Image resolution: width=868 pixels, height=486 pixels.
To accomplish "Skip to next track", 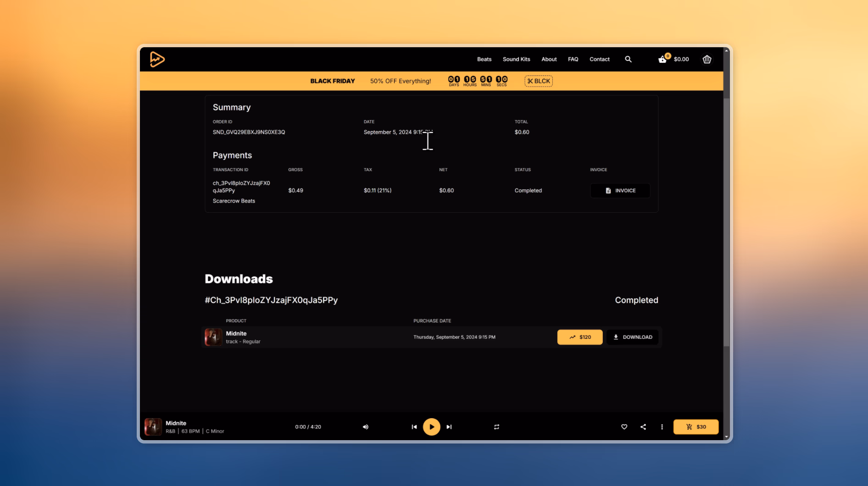I will pyautogui.click(x=449, y=427).
